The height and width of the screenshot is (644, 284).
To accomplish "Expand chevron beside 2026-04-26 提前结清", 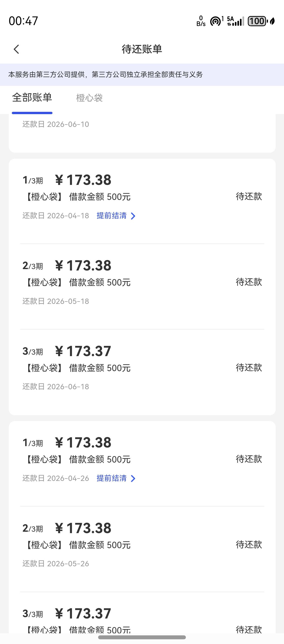I will [133, 479].
